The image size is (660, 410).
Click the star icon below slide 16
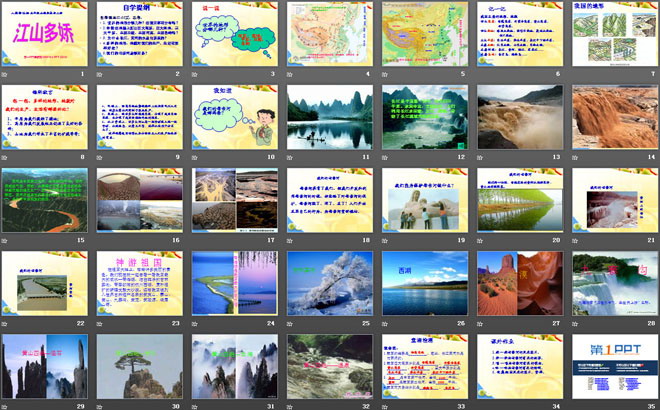(99, 241)
